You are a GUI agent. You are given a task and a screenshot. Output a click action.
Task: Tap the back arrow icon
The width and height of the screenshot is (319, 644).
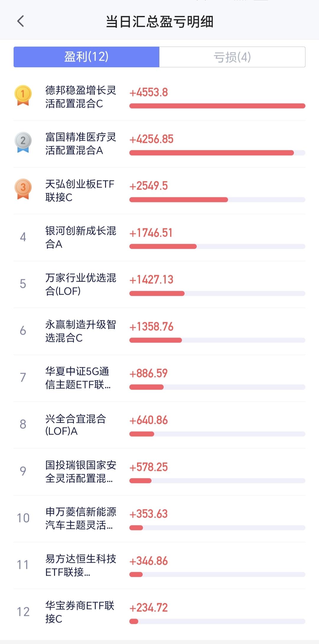20,21
